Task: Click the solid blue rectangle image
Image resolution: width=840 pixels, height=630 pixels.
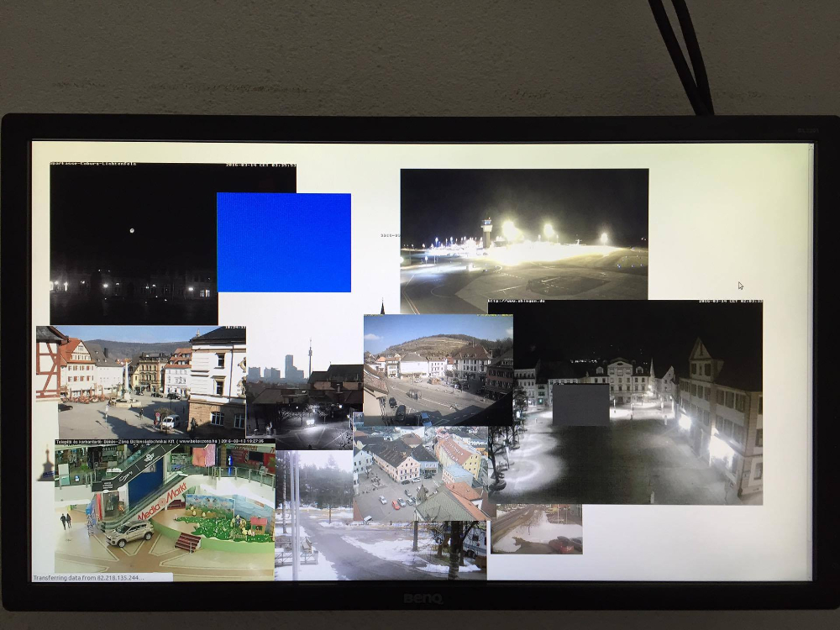Action: (284, 243)
